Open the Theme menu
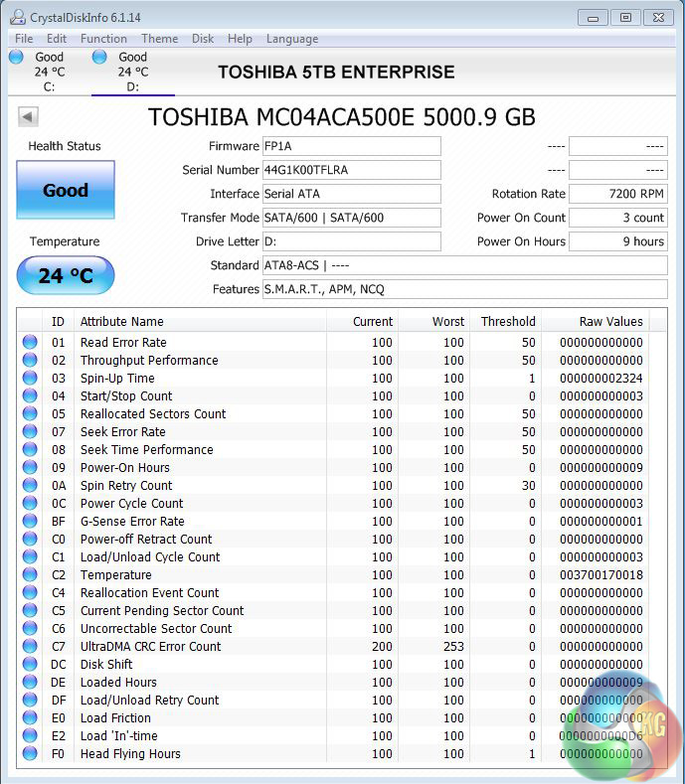Image resolution: width=685 pixels, height=784 pixels. coord(160,39)
